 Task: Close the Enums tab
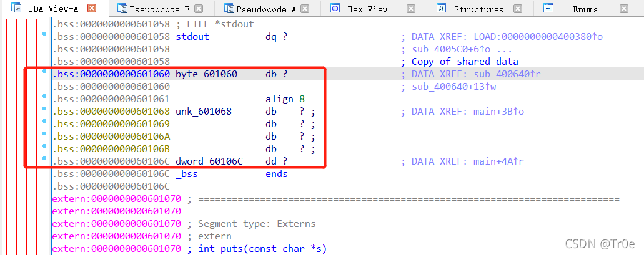624,9
